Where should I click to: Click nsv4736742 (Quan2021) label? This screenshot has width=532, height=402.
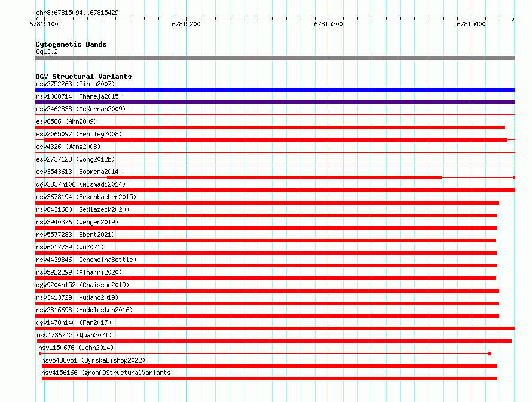tap(74, 335)
